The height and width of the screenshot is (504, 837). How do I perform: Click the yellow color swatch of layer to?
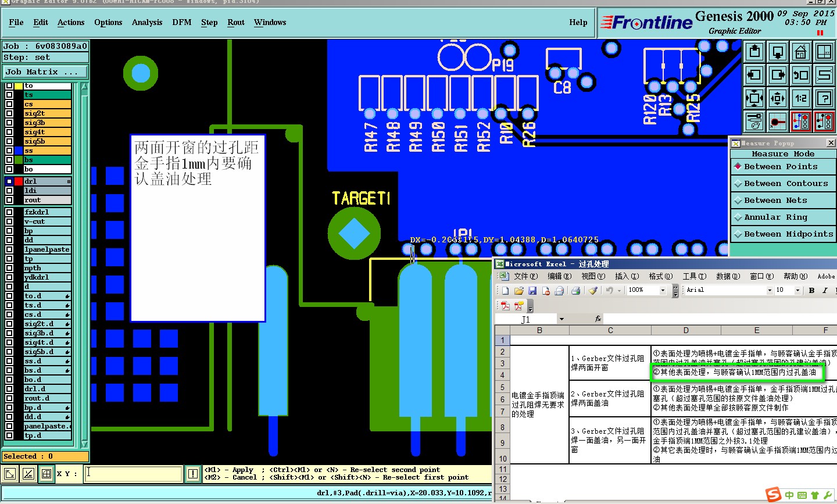pyautogui.click(x=19, y=86)
